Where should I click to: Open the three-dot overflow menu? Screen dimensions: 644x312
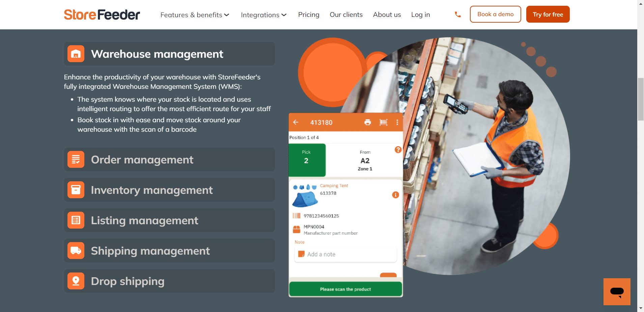(x=397, y=122)
